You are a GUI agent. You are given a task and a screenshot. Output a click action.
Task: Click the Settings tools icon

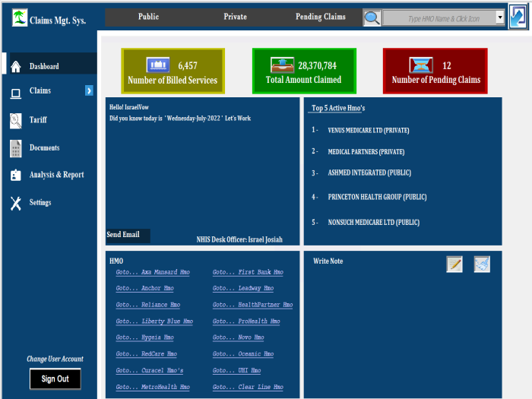tap(16, 203)
